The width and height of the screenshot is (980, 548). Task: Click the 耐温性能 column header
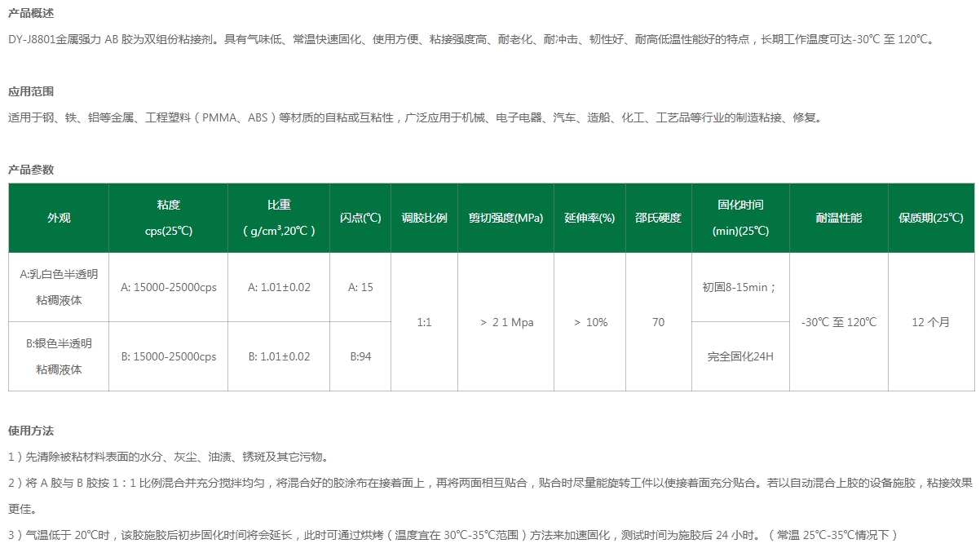(x=838, y=218)
